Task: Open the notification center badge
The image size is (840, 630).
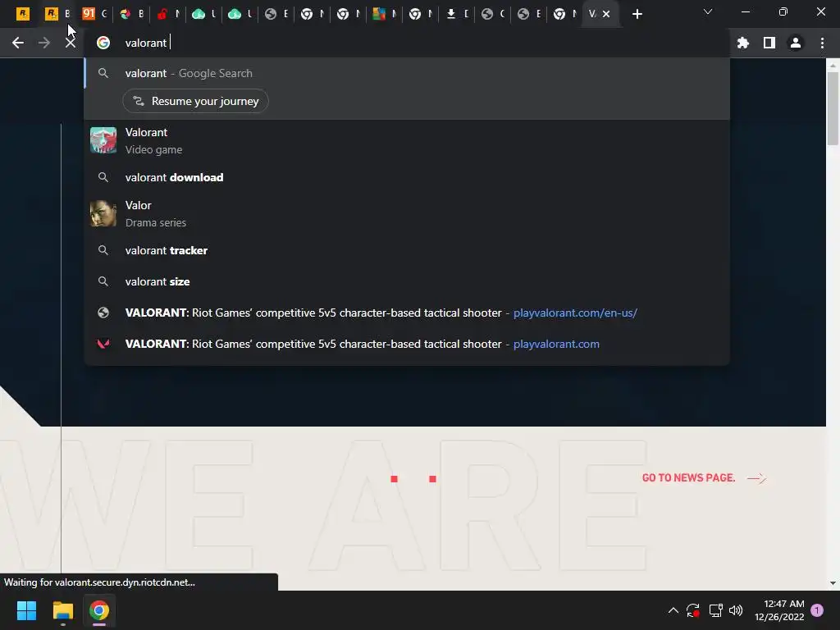Action: coord(817,610)
